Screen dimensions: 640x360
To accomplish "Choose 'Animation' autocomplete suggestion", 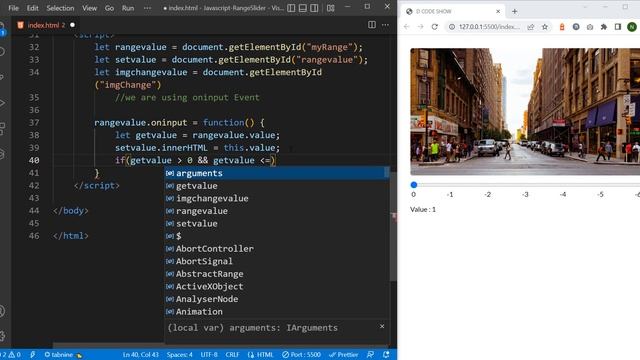I will (276, 311).
